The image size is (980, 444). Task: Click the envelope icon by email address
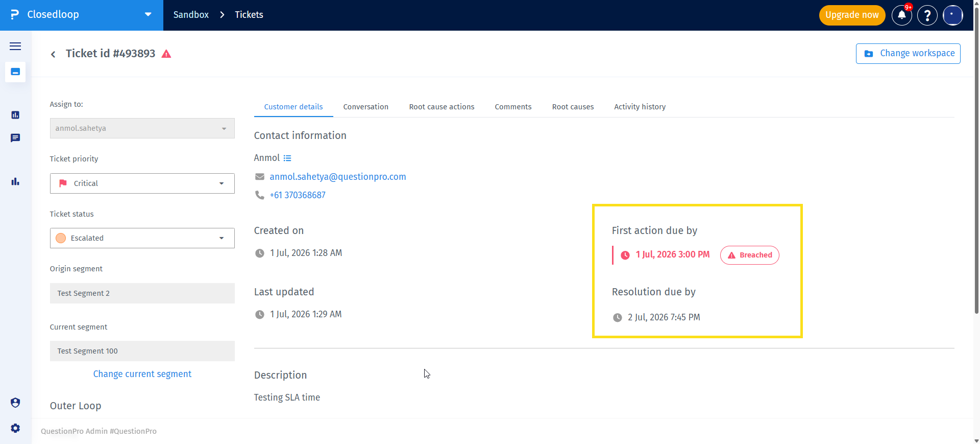[x=260, y=177]
